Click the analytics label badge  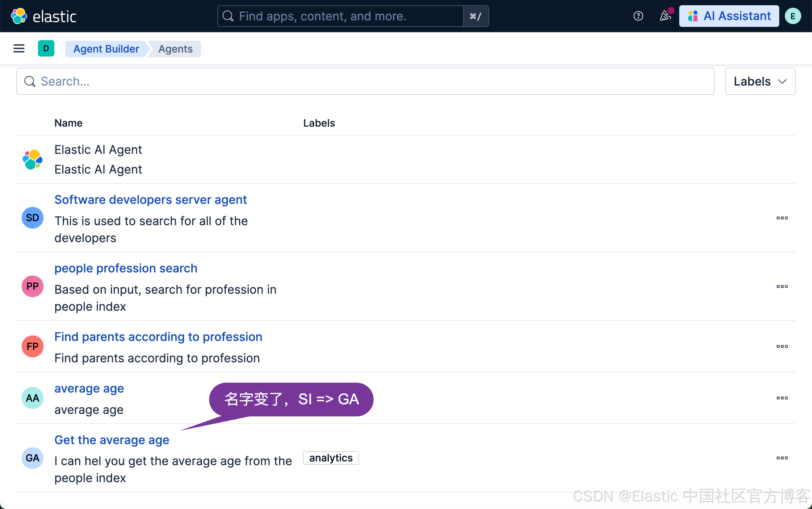click(331, 458)
